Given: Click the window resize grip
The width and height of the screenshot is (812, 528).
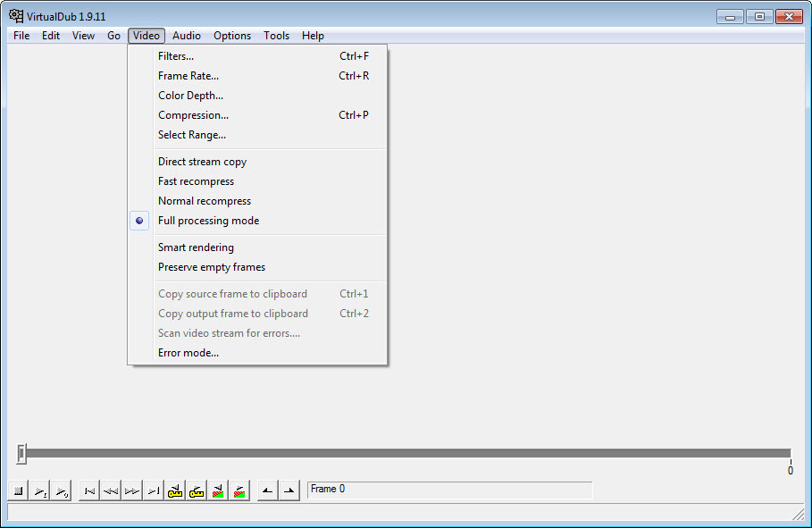Looking at the screenshot, I should coord(798,514).
